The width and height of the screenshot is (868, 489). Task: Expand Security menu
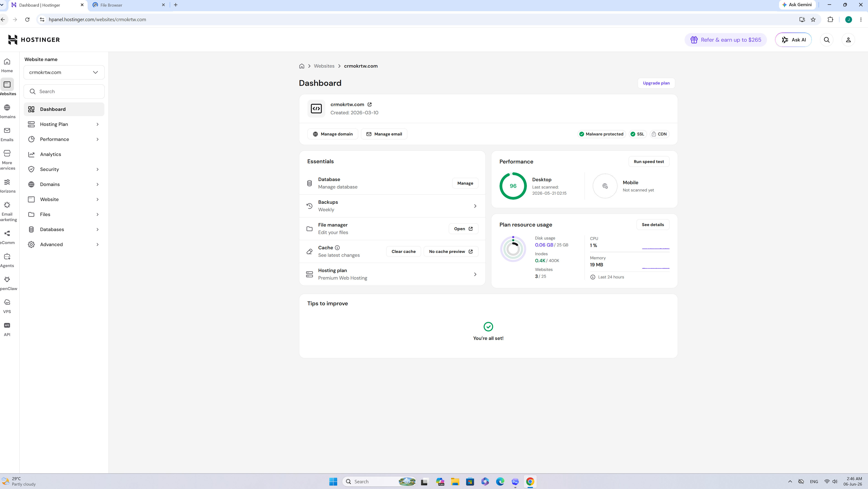[x=64, y=169]
